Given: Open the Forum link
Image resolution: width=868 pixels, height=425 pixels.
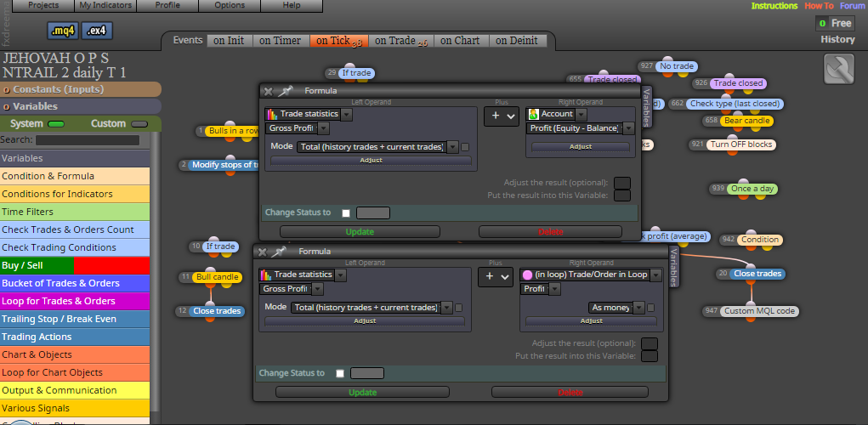Looking at the screenshot, I should click(x=852, y=6).
